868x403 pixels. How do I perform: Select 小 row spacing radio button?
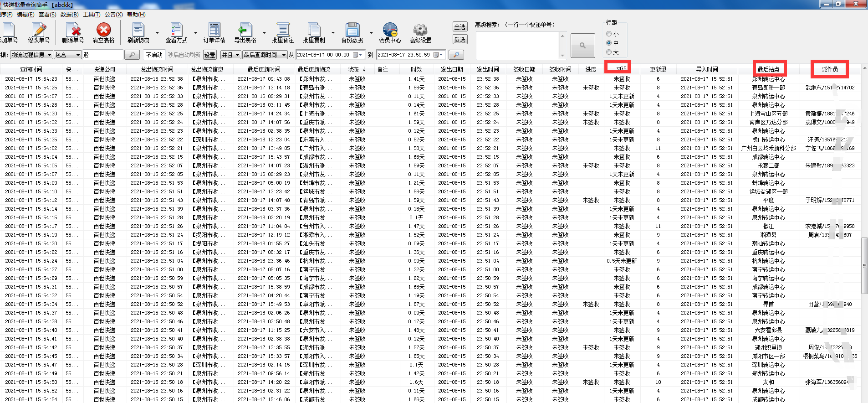click(609, 34)
